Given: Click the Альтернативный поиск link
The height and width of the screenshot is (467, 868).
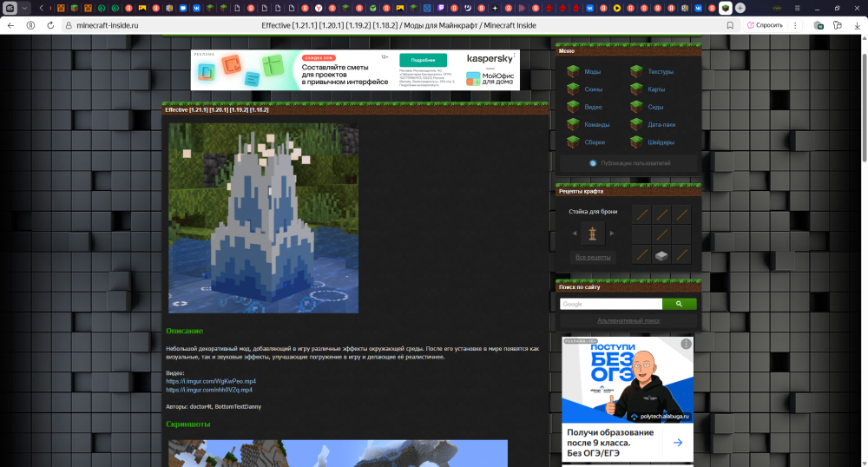Looking at the screenshot, I should tap(628, 321).
